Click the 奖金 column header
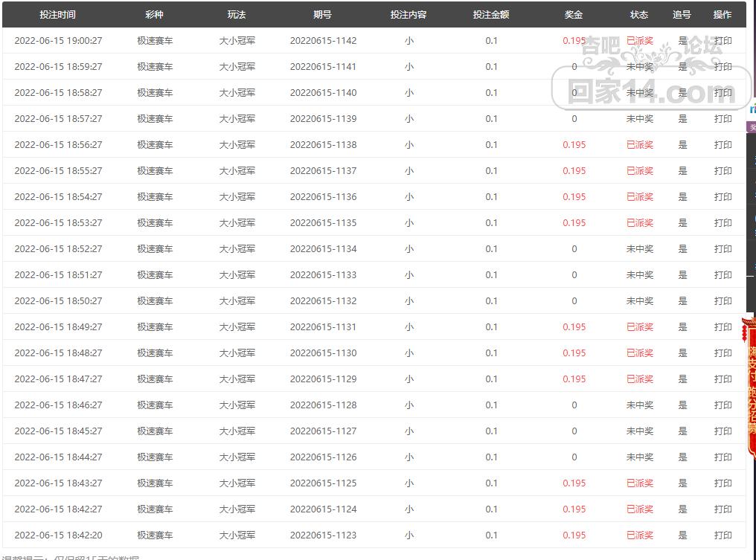This screenshot has width=756, height=560. click(x=574, y=14)
